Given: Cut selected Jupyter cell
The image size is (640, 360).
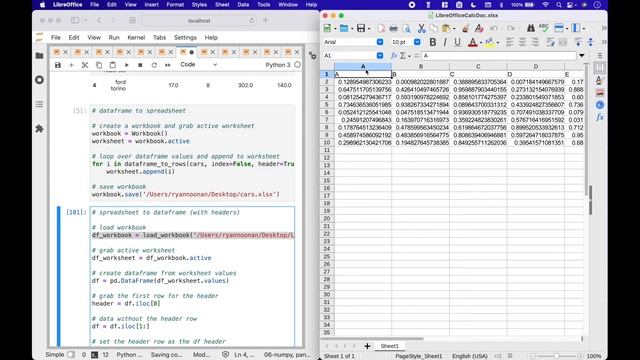Looking at the screenshot, I should (x=85, y=65).
